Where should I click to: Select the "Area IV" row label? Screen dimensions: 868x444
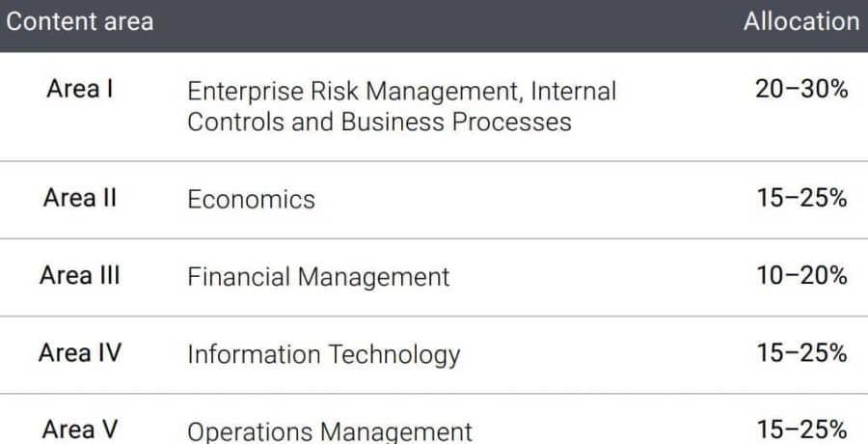80,352
